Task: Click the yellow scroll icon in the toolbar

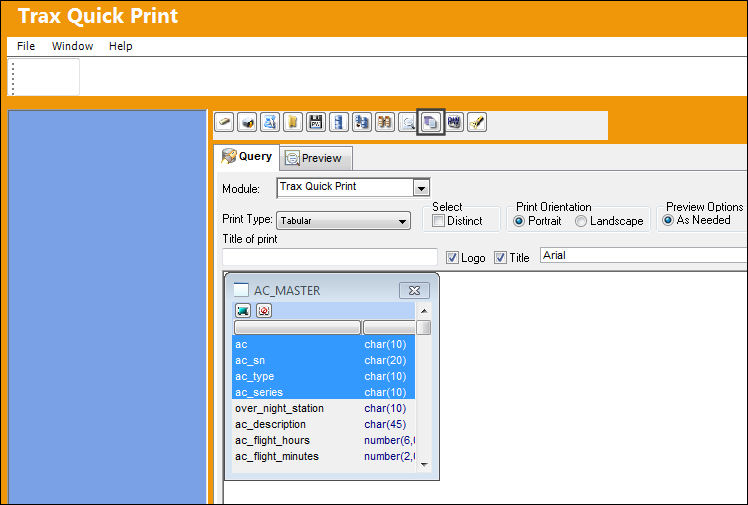Action: tap(293, 122)
